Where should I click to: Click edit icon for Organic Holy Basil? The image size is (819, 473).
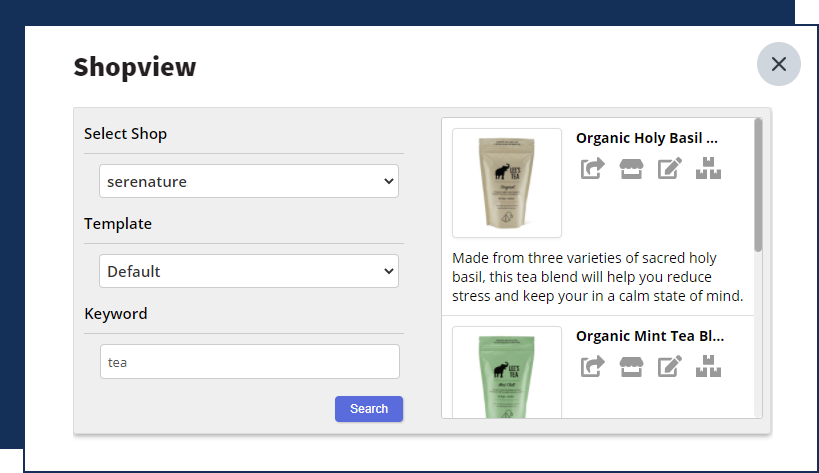[670, 168]
